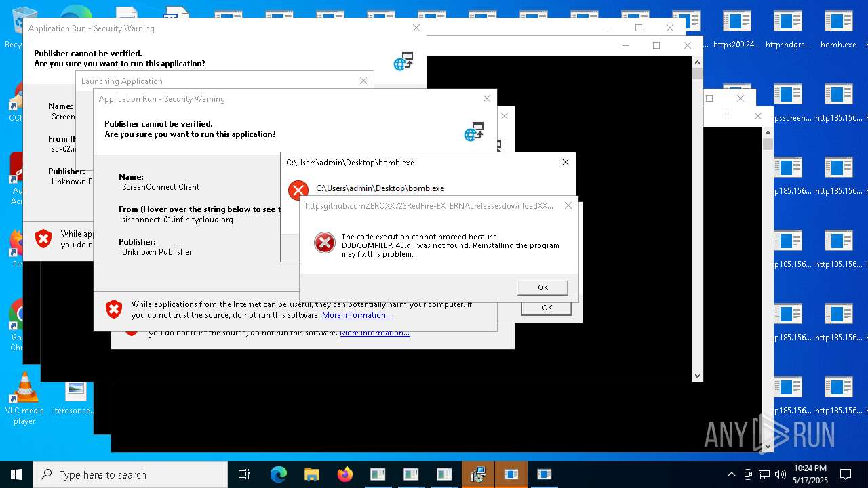Click the red error icon beside the D3DCOMPILER message
This screenshot has width=868, height=488.
point(325,242)
